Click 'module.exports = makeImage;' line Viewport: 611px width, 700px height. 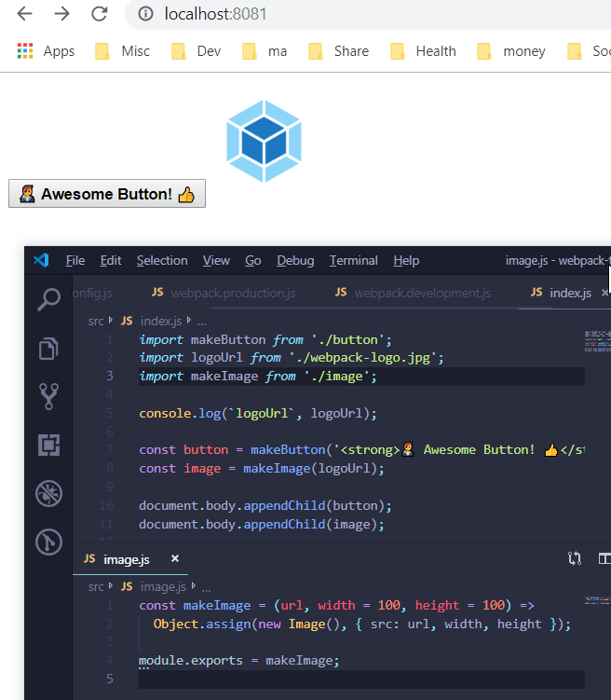(239, 660)
